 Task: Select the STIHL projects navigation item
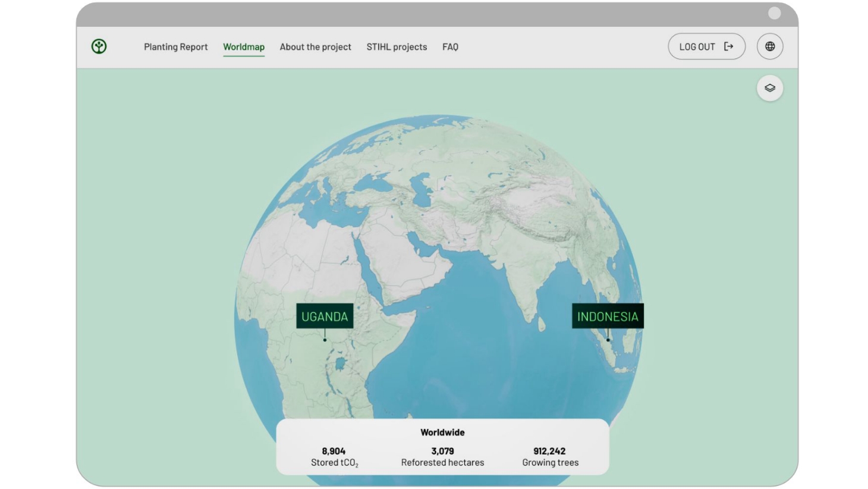(397, 46)
